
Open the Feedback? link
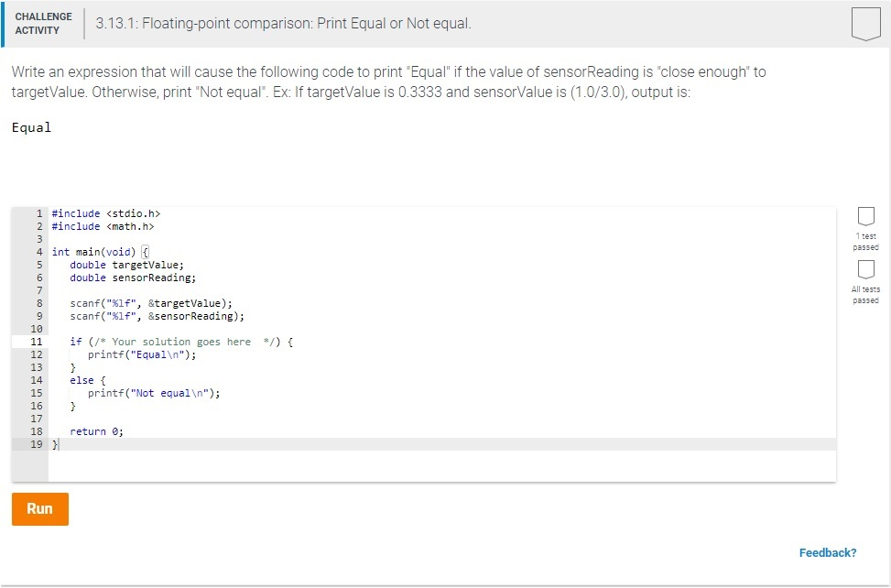tap(828, 552)
